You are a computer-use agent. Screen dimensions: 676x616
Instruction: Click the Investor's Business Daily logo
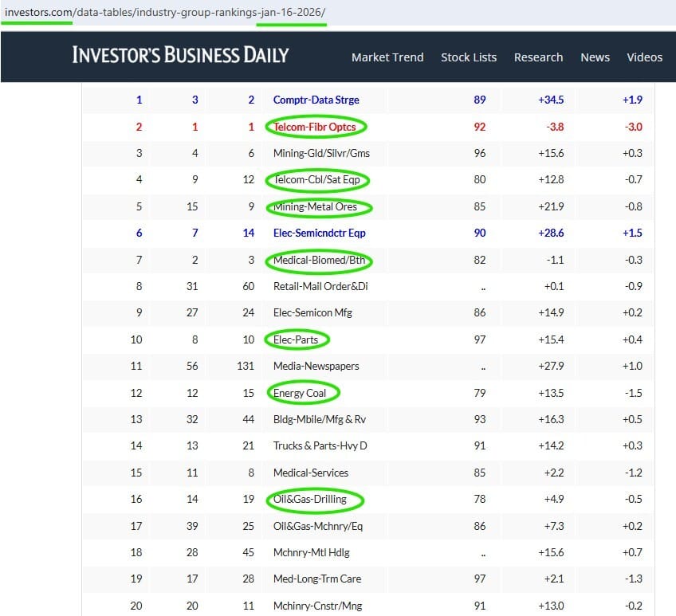tap(180, 55)
